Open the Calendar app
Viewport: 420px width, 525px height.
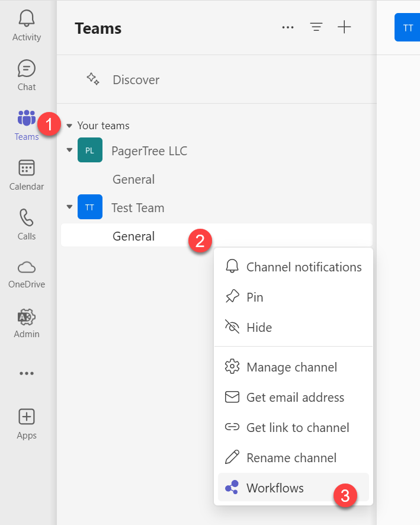(x=26, y=174)
